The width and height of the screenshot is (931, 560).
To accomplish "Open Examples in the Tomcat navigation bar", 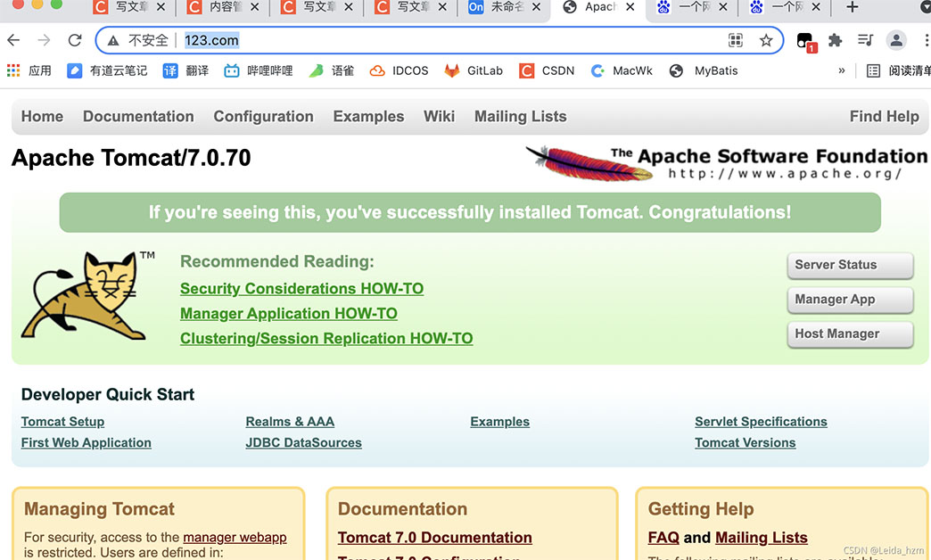I will 368,117.
